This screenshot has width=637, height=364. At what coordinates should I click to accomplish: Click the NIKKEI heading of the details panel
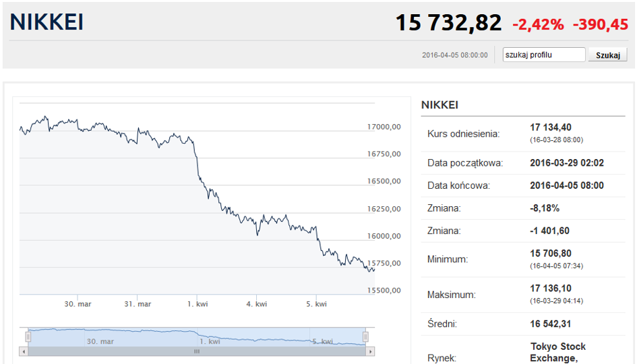(x=439, y=104)
